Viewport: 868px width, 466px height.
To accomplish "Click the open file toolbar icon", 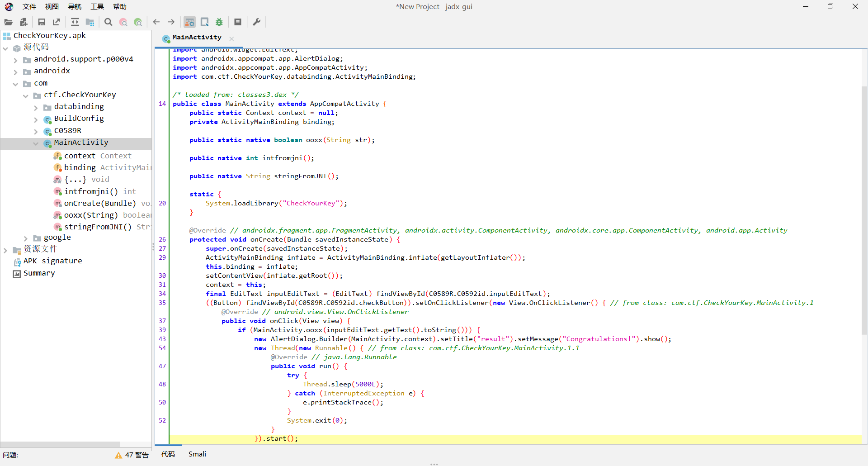I will 8,22.
